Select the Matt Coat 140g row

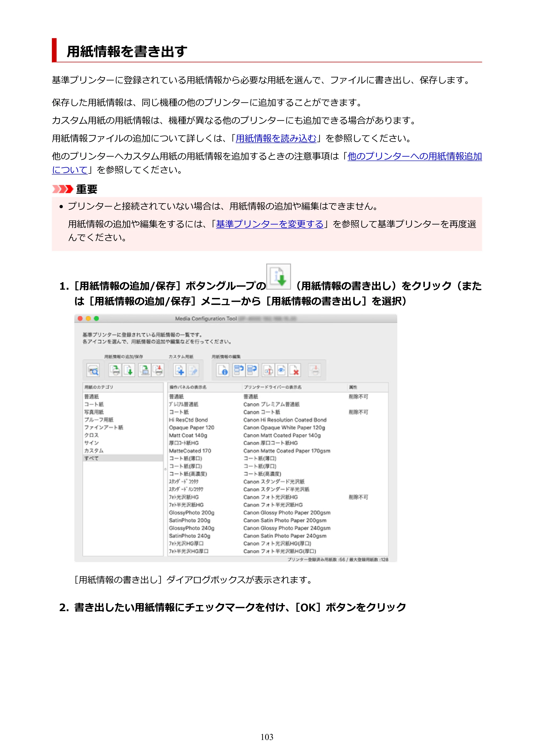(278, 435)
